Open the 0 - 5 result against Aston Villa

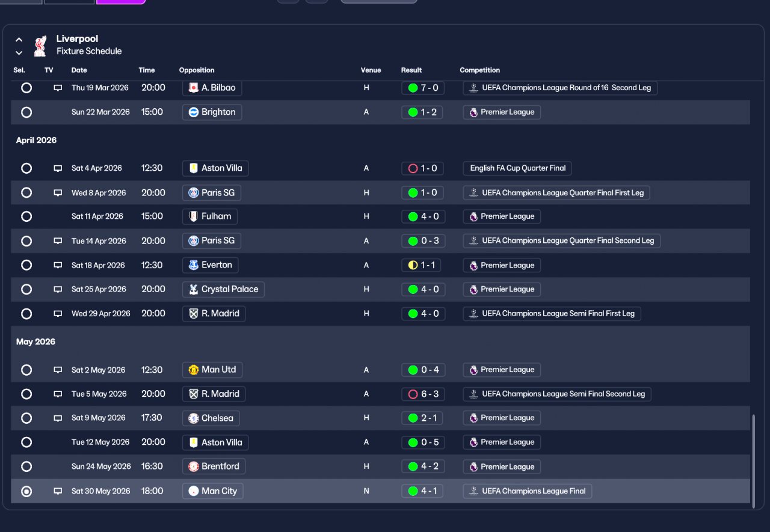point(422,442)
